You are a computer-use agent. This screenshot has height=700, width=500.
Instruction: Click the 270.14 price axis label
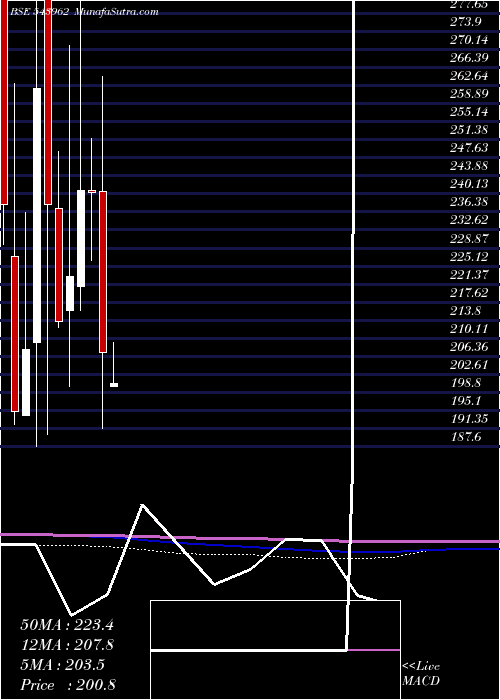(469, 40)
